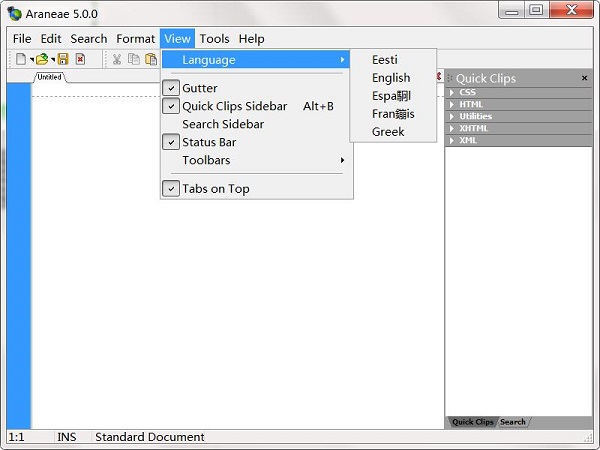Image resolution: width=600 pixels, height=450 pixels.
Task: Save document with the floppy disk icon
Action: click(x=63, y=59)
